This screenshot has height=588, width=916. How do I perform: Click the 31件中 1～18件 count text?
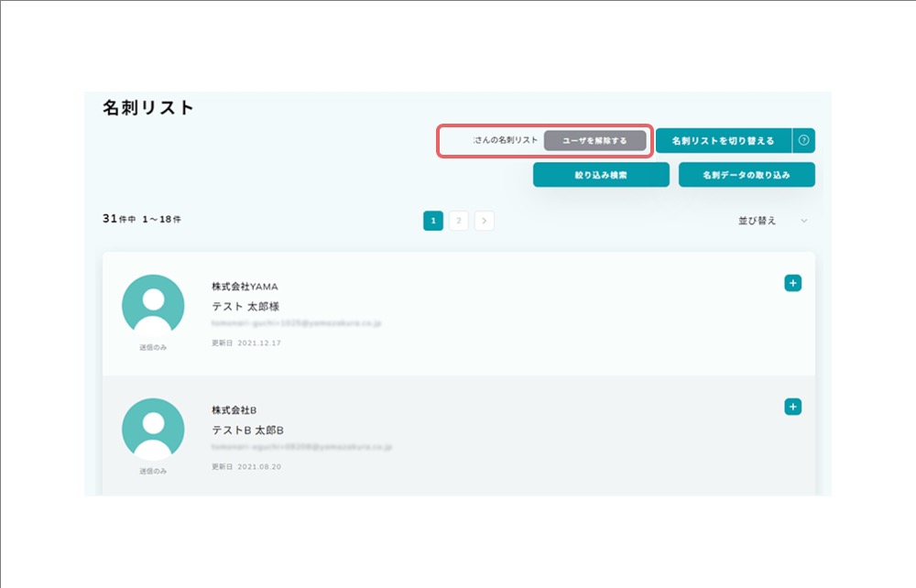click(x=142, y=219)
